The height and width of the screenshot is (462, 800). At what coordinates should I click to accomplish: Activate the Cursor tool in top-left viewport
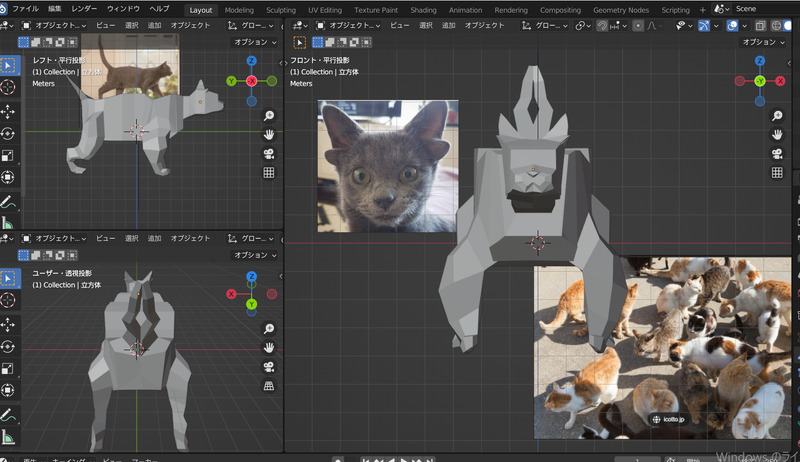point(8,88)
